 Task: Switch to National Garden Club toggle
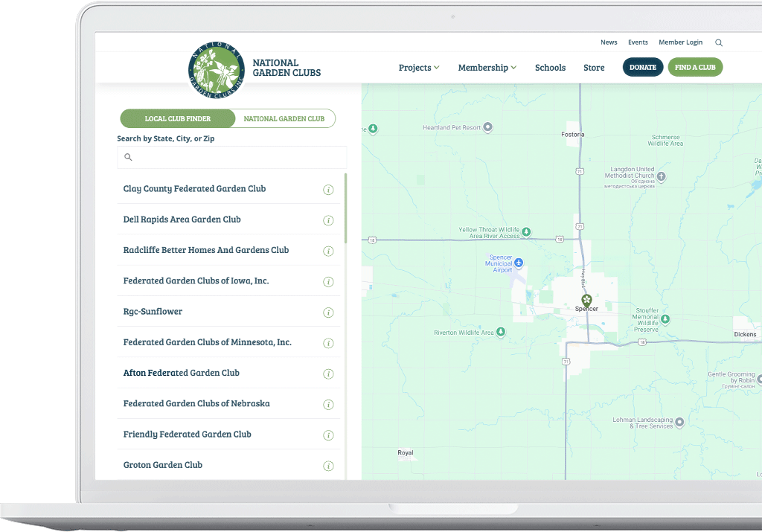coord(284,119)
